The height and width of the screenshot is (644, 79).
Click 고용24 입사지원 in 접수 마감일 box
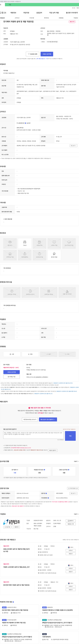(x=11, y=372)
